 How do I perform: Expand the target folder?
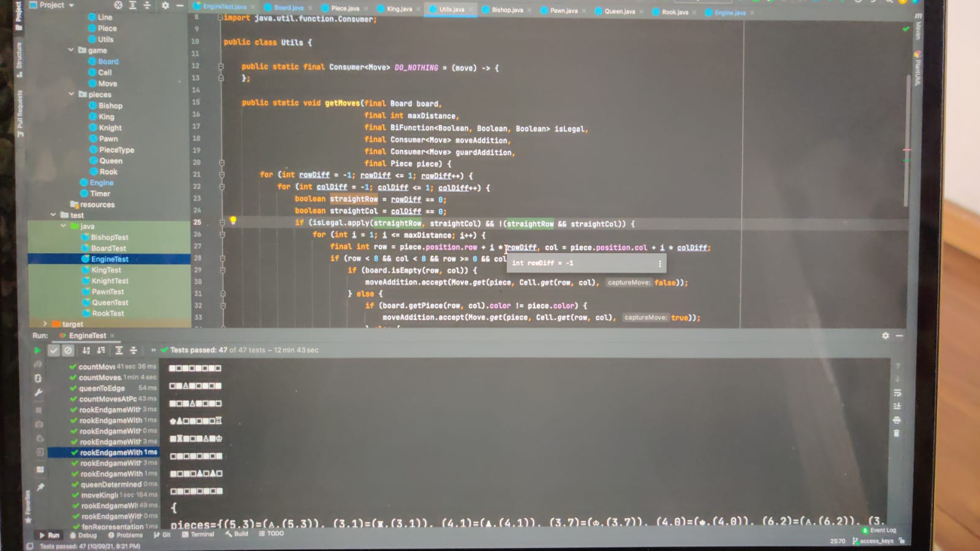[45, 324]
